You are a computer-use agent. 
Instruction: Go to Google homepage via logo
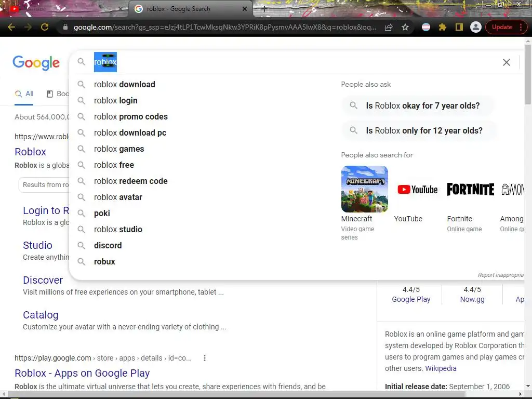pos(36,62)
